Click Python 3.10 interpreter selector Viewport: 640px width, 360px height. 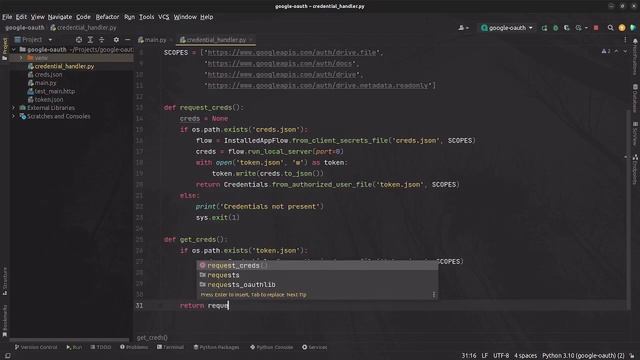(583, 356)
